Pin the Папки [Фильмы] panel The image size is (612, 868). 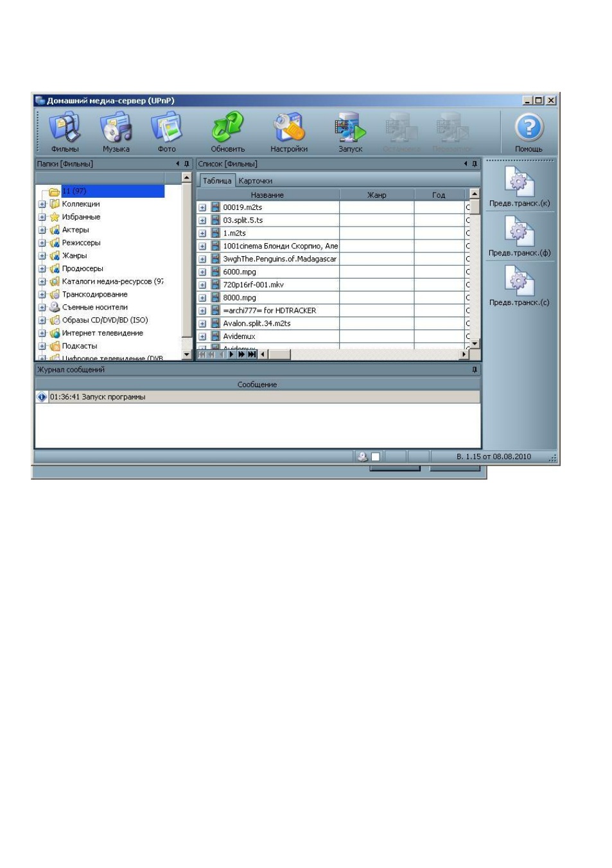pyautogui.click(x=187, y=164)
